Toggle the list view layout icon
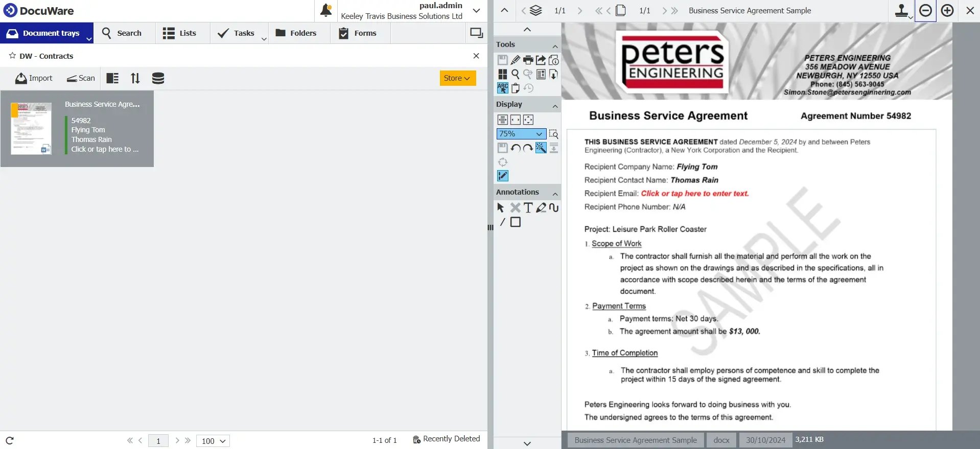This screenshot has height=449, width=980. click(112, 78)
